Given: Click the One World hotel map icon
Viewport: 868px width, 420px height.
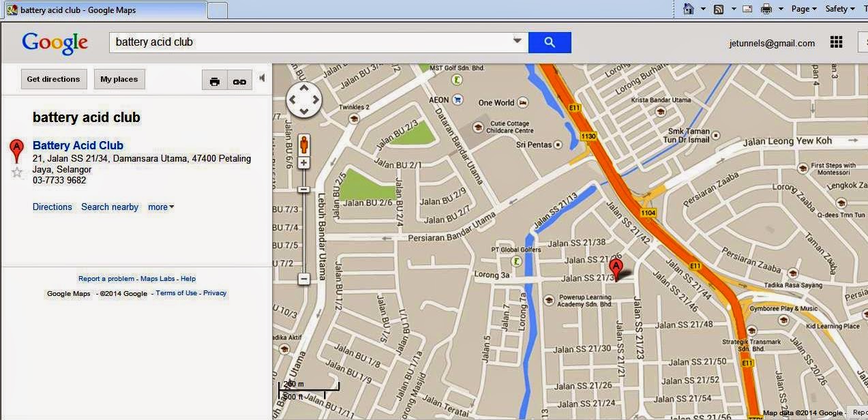Looking at the screenshot, I should point(523,103).
